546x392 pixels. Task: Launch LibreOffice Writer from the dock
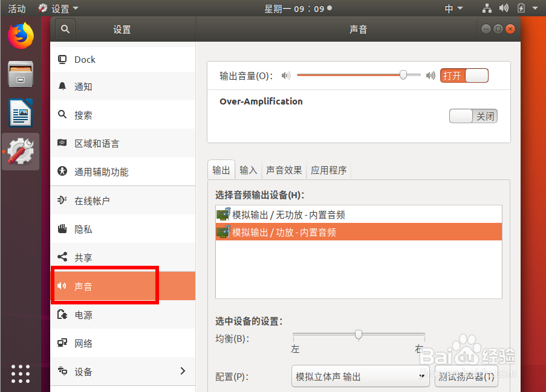click(21, 113)
